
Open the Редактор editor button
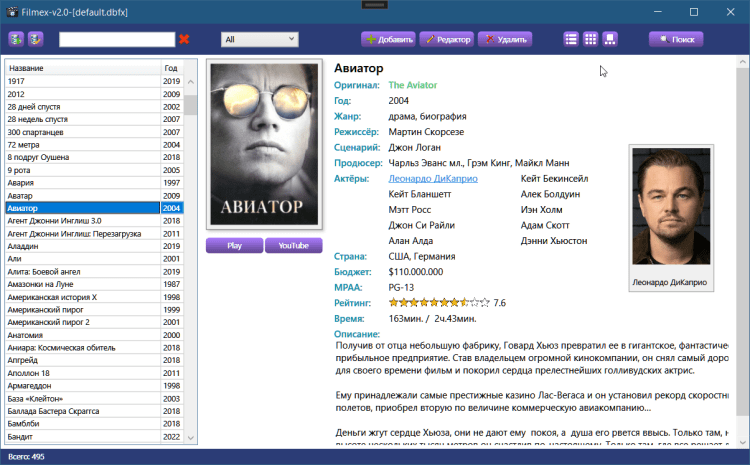point(446,39)
